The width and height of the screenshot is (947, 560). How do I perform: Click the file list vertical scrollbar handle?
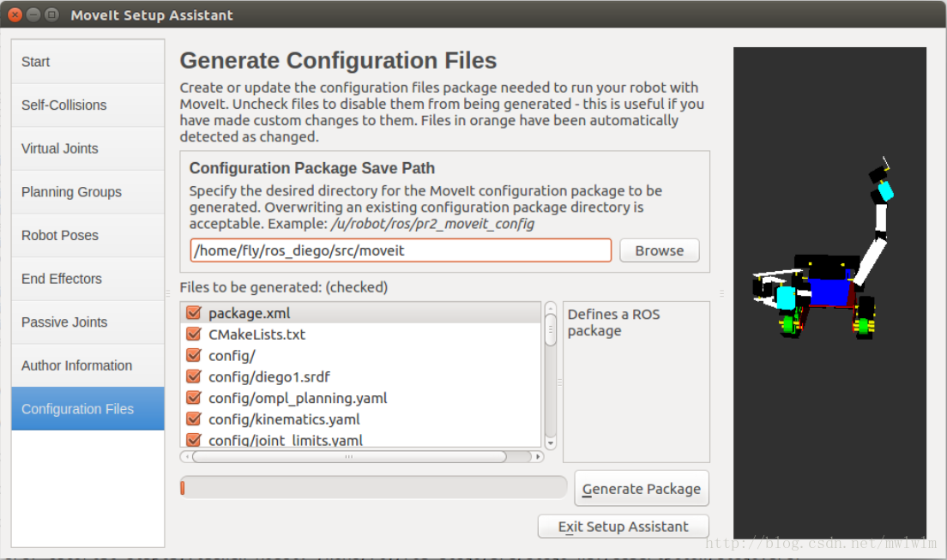click(550, 330)
